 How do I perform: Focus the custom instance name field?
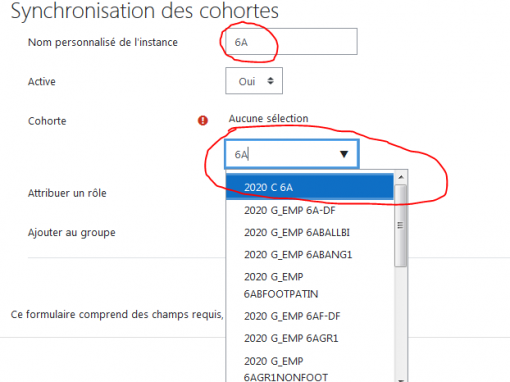[x=291, y=42]
